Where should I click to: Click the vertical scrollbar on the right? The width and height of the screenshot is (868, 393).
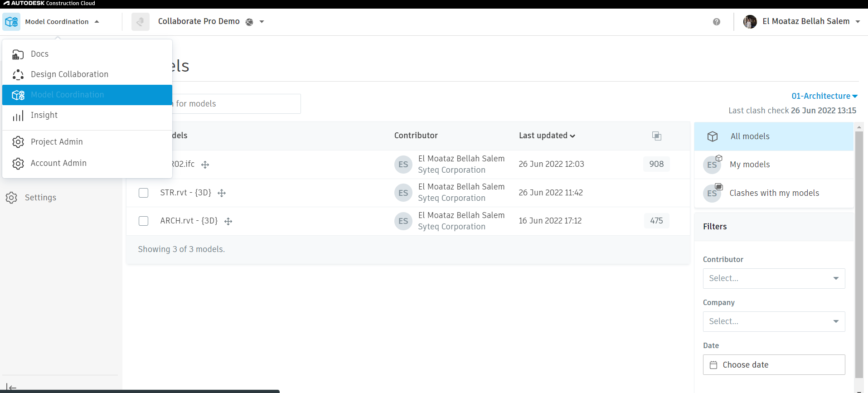coord(859,254)
